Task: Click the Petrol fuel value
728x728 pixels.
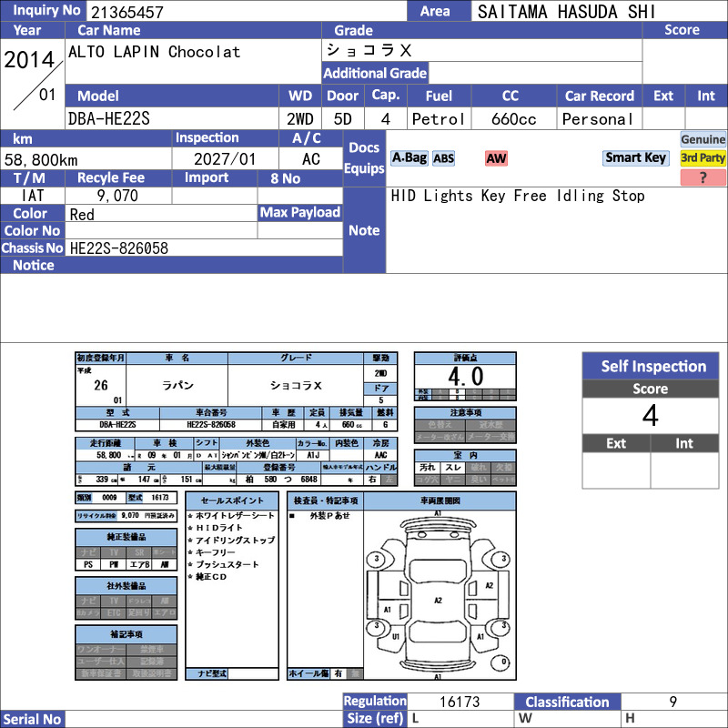Action: point(439,119)
